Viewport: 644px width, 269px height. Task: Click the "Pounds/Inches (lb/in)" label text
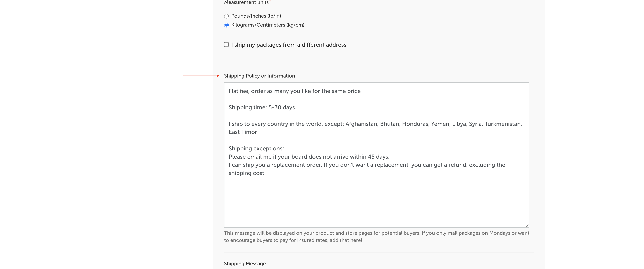[x=256, y=16]
